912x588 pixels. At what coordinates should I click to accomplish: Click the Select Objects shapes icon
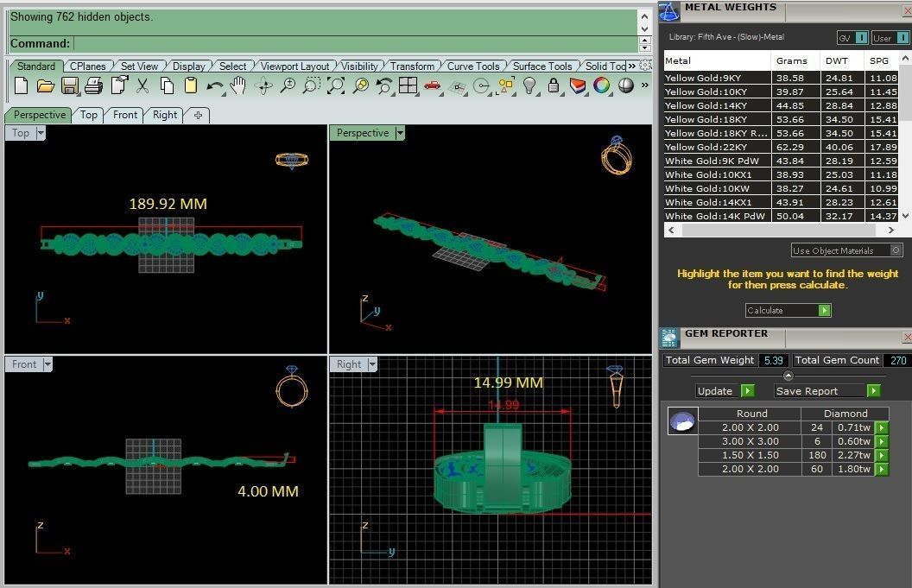point(505,86)
